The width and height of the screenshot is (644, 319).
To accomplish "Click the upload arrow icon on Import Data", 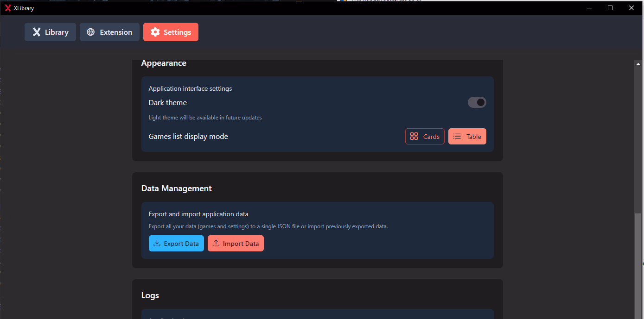I will (x=216, y=244).
